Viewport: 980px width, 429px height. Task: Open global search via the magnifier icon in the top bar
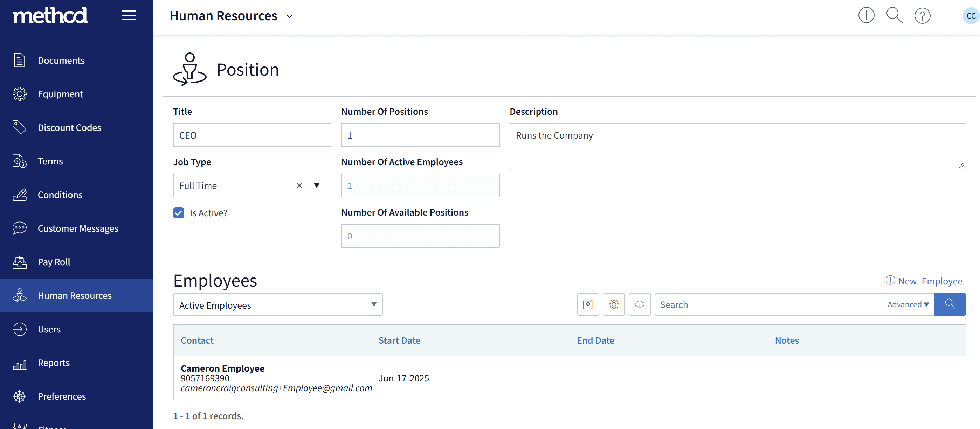tap(895, 16)
